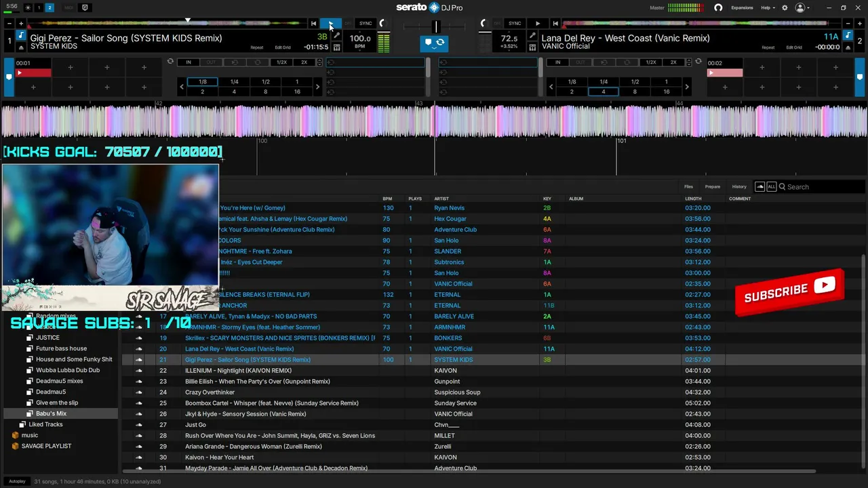Zoom out deck 1 waveform with minus
The image size is (868, 488).
pos(9,24)
